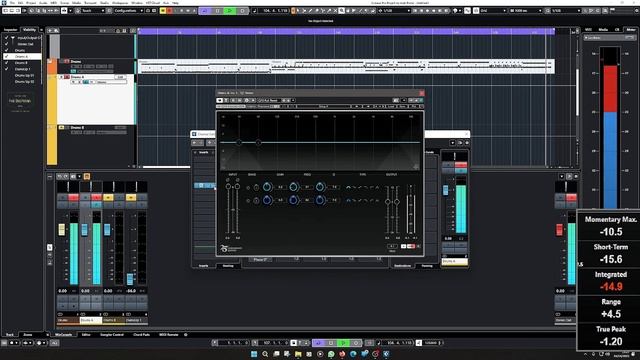Toggle the Cycle button in top transport
The width and height of the screenshot is (640, 360).
coord(204,11)
